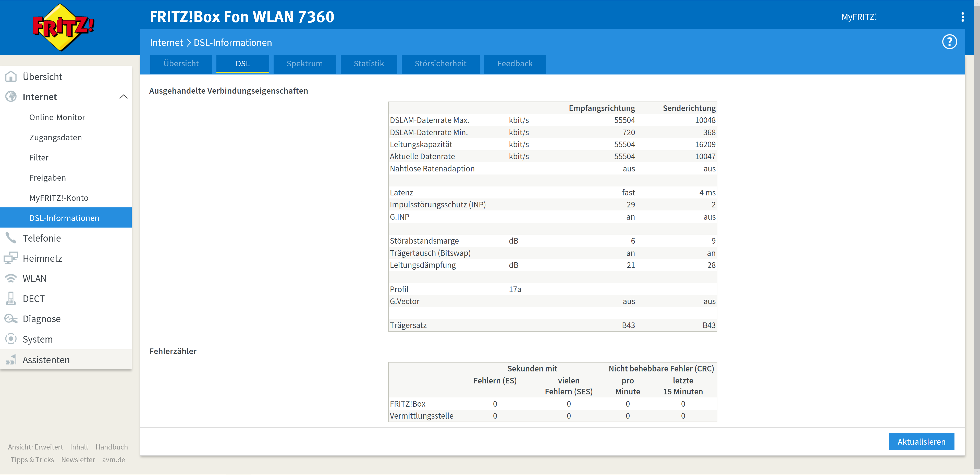The height and width of the screenshot is (475, 980).
Task: Open the Assistenten section
Action: point(46,360)
